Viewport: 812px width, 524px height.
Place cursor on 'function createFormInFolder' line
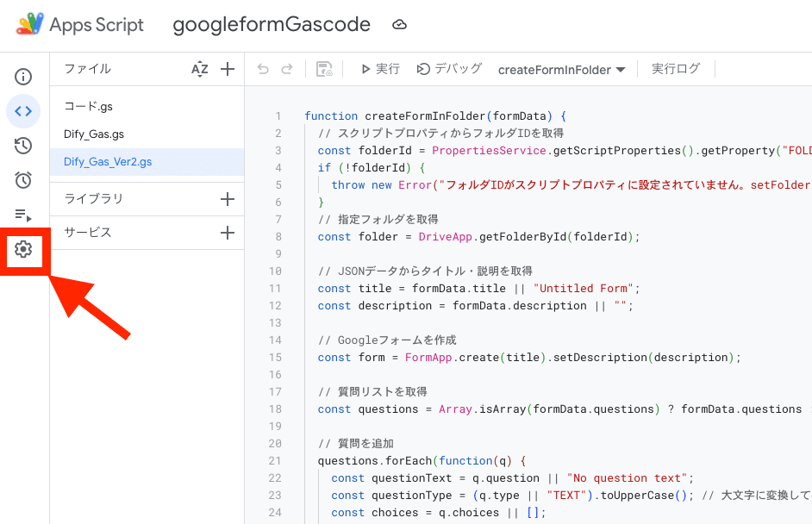tap(435, 116)
